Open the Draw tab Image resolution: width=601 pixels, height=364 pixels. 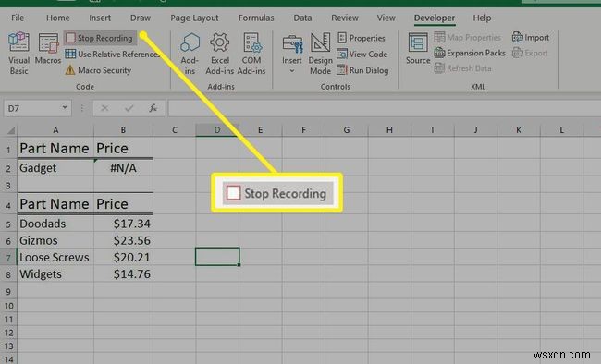(x=141, y=18)
